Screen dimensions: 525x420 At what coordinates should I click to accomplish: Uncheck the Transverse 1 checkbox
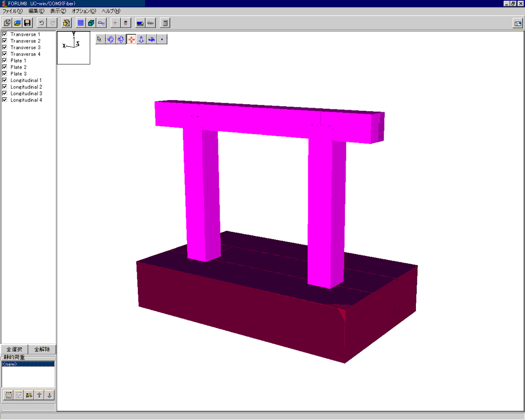click(x=5, y=34)
